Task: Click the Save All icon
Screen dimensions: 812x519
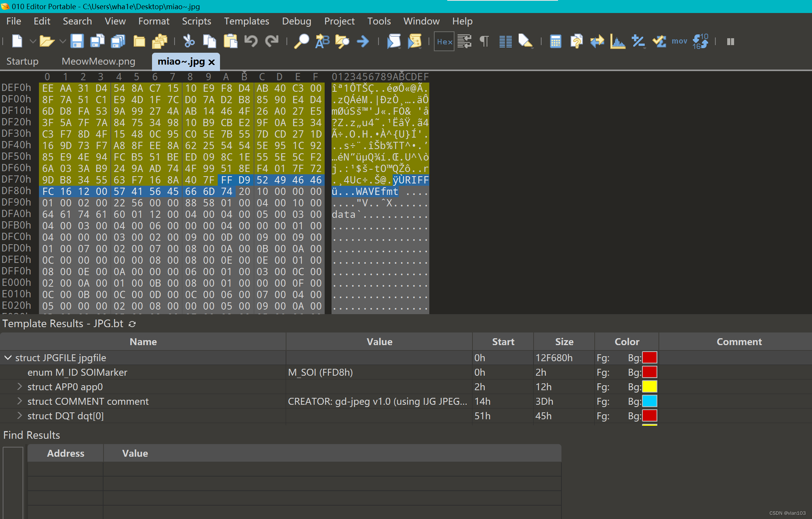Action: (118, 41)
